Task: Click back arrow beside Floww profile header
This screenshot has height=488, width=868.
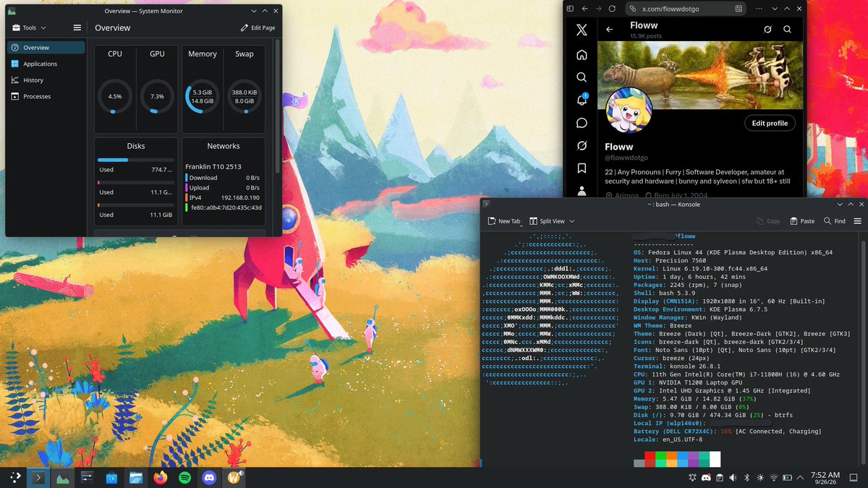Action: (610, 30)
